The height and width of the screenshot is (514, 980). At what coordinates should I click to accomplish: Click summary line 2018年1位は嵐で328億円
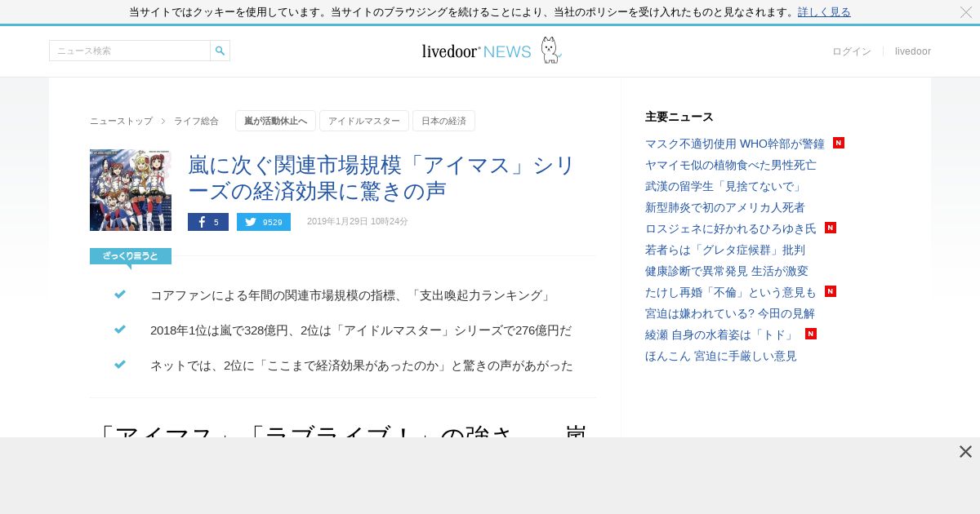tap(361, 330)
